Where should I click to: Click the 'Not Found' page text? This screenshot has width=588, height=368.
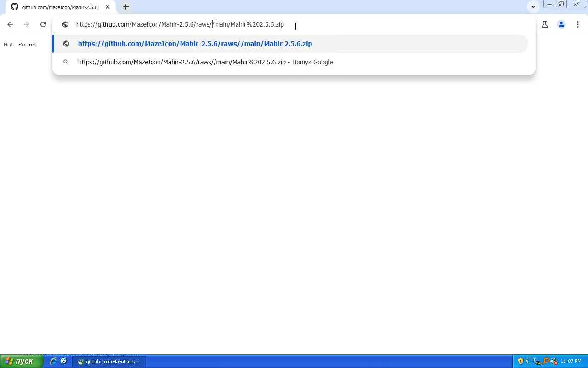click(x=20, y=45)
